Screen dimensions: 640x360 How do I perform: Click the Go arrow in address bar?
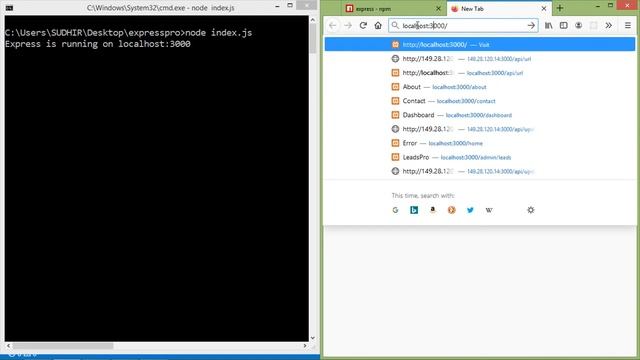531,25
